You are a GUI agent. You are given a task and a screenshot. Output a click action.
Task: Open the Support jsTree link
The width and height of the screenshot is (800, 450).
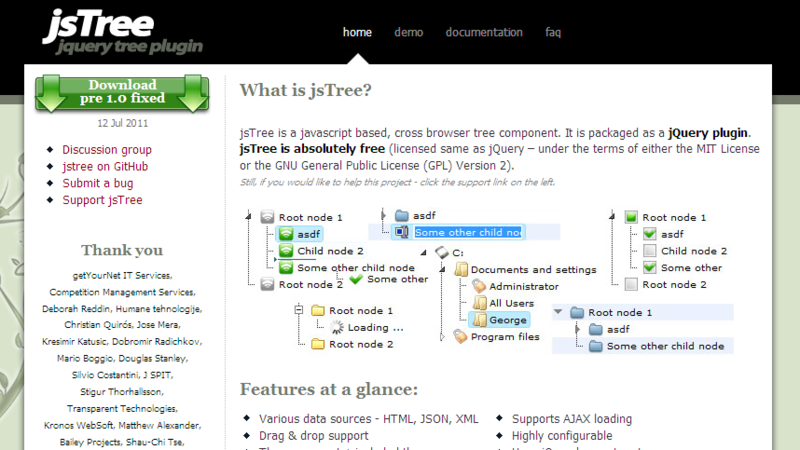(103, 200)
